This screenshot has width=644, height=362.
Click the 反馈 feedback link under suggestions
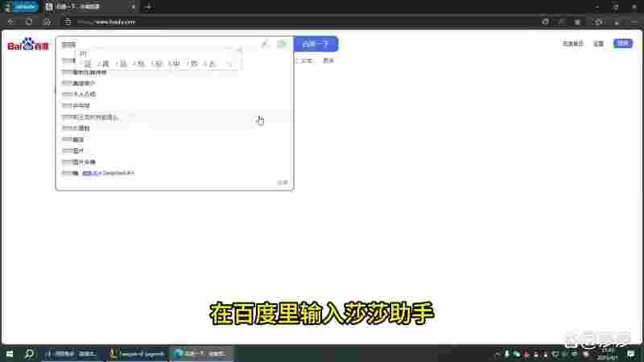pyautogui.click(x=283, y=183)
